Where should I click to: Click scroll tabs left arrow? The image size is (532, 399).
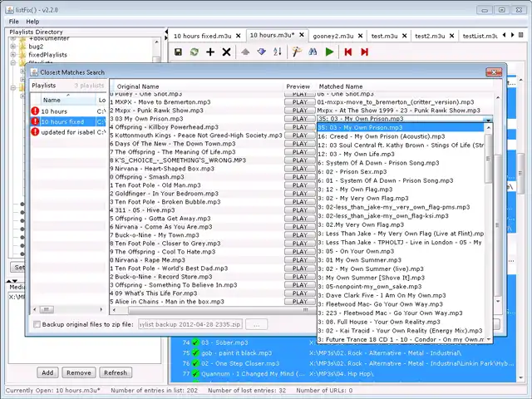coord(504,35)
